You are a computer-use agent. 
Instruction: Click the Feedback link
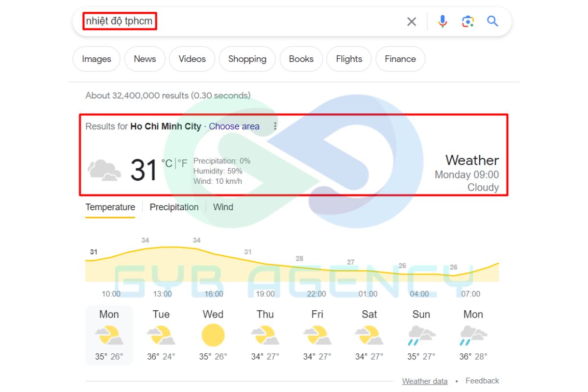coord(482,381)
